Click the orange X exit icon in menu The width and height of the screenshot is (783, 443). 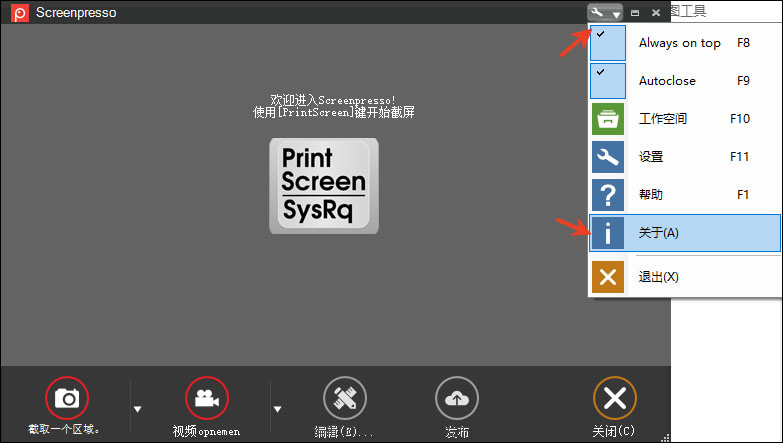[608, 277]
